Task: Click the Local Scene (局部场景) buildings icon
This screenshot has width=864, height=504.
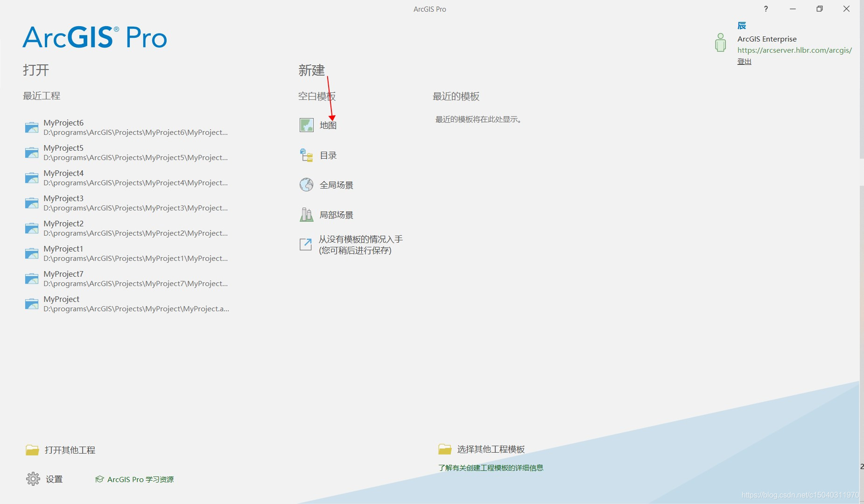Action: tap(306, 215)
